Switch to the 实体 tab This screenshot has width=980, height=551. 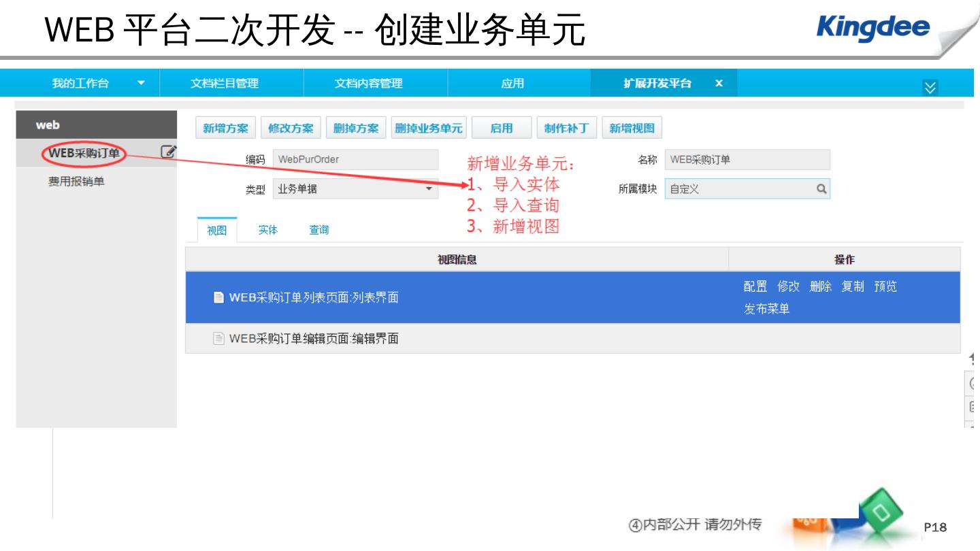click(x=268, y=230)
